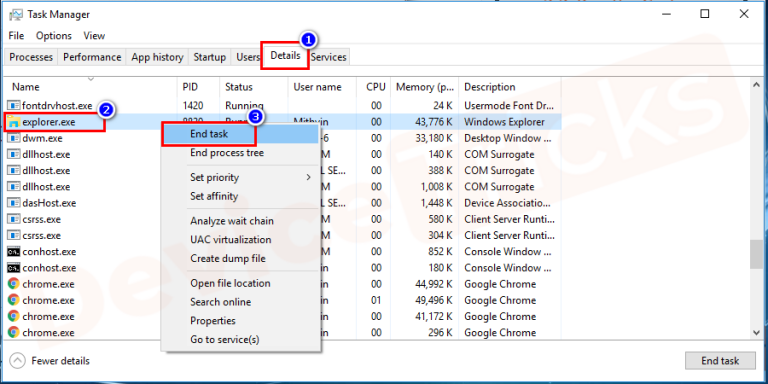Select Set affinity from context menu
Screen dimensions: 768x384
214,196
